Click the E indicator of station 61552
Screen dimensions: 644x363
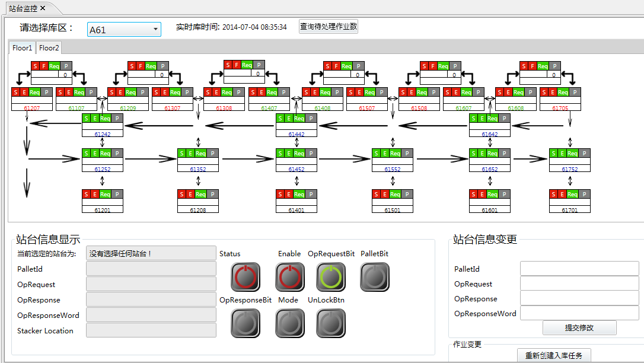(385, 153)
